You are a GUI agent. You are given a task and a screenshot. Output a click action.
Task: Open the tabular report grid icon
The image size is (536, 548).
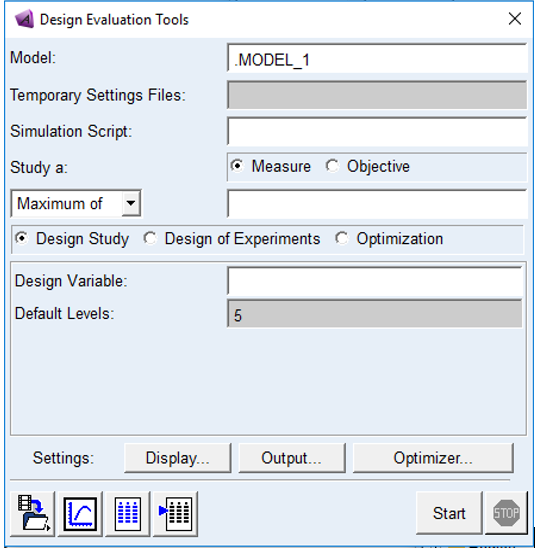(128, 513)
